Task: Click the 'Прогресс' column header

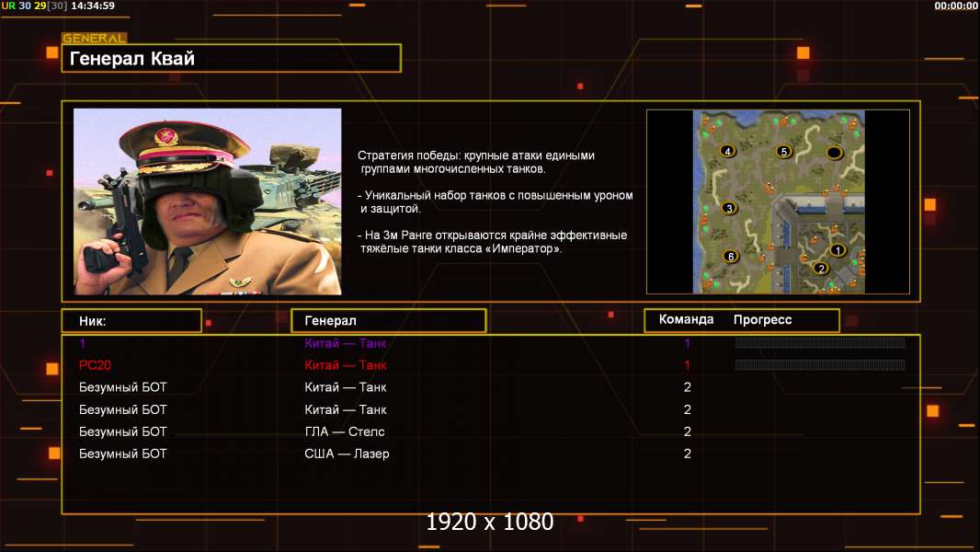Action: tap(762, 320)
